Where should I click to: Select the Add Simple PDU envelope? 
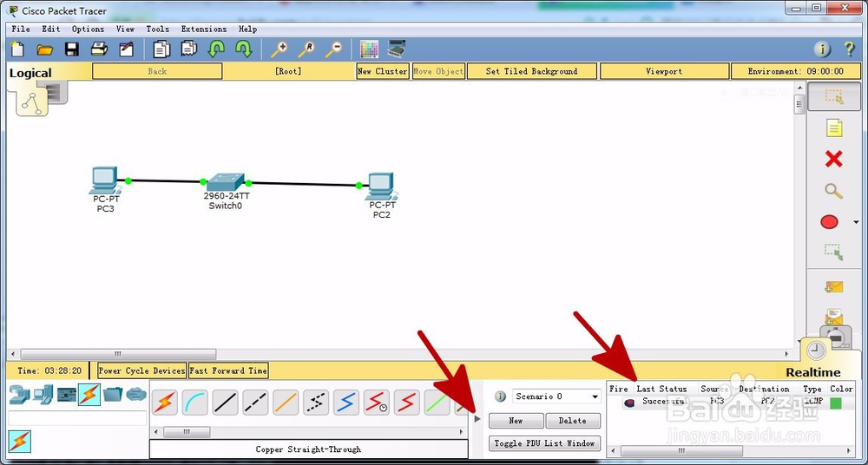(833, 287)
